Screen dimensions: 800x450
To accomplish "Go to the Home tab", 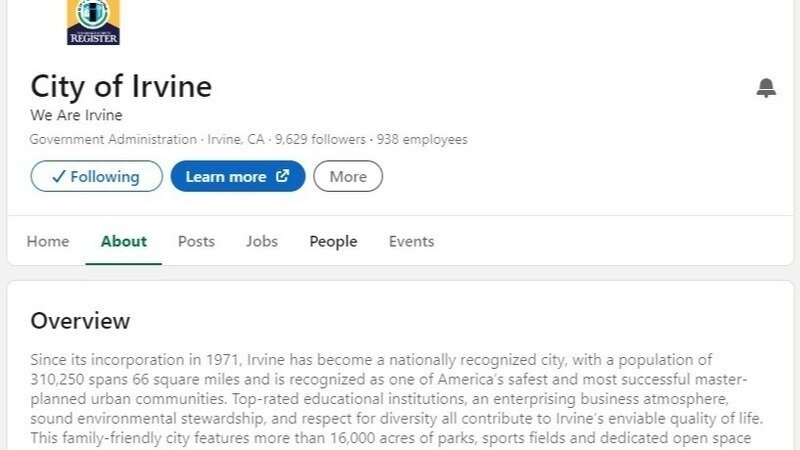I will click(x=48, y=241).
